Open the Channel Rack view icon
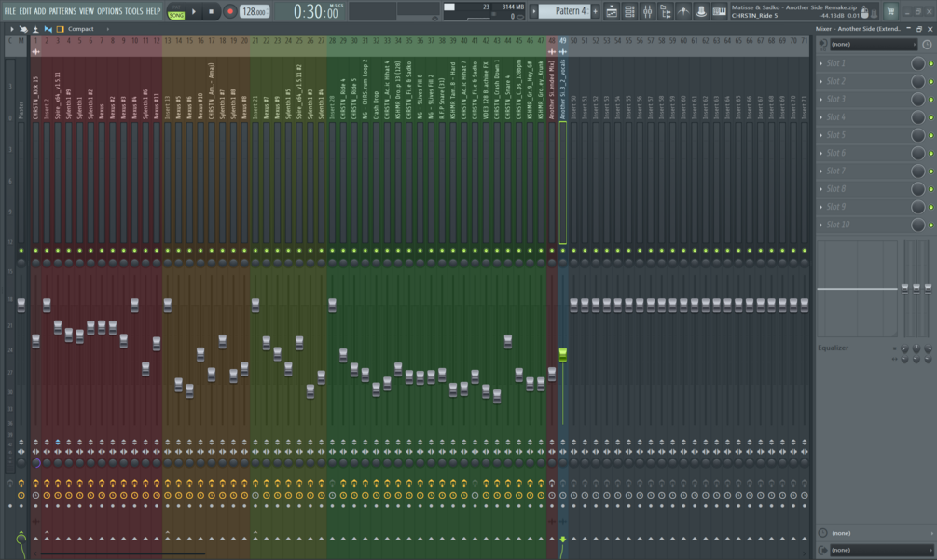Screen dimensions: 937x560 point(629,11)
